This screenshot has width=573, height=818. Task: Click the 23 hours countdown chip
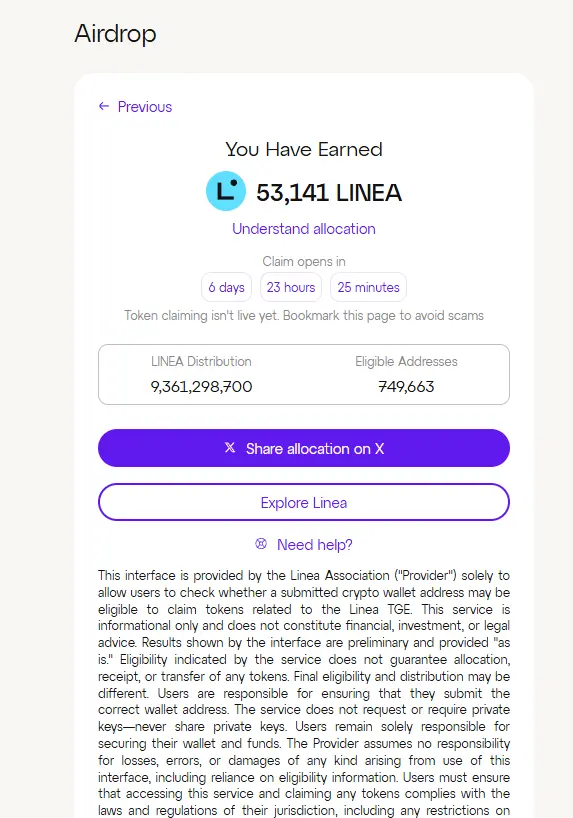(291, 287)
